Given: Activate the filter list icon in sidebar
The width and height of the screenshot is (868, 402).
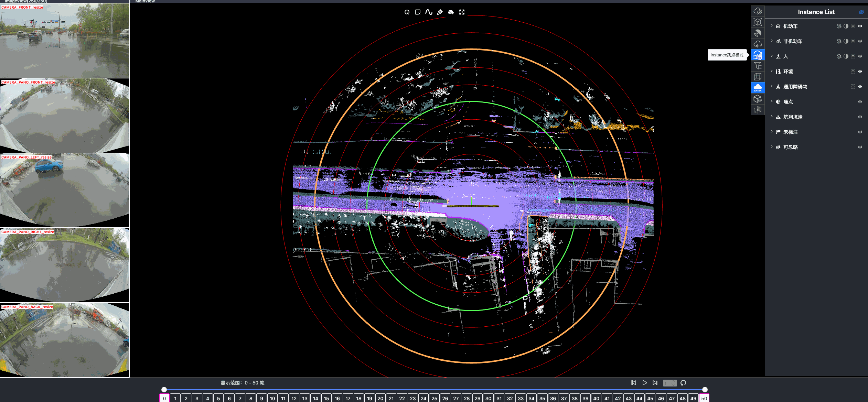Looking at the screenshot, I should tap(758, 66).
